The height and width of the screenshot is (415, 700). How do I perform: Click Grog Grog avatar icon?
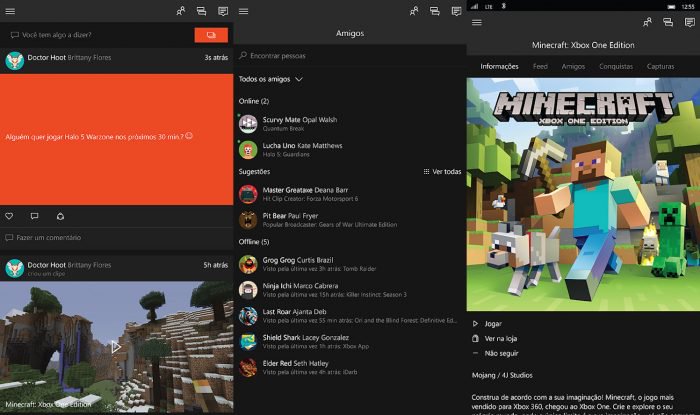(x=248, y=264)
